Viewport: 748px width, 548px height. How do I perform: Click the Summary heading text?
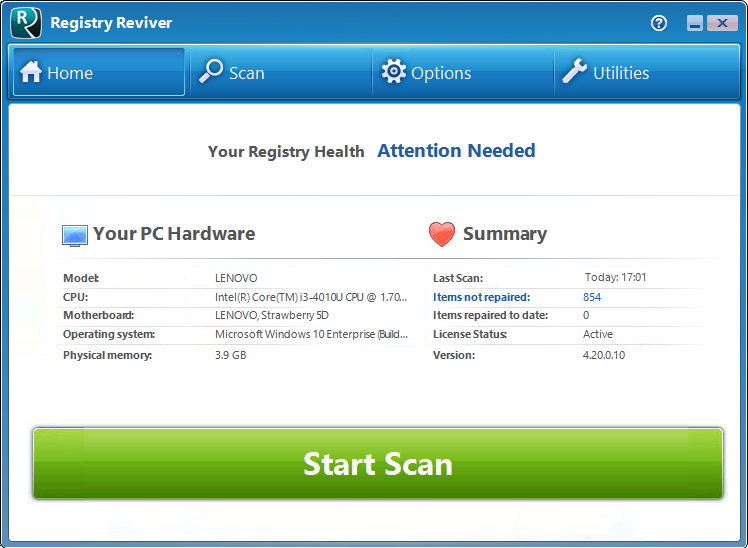click(505, 234)
